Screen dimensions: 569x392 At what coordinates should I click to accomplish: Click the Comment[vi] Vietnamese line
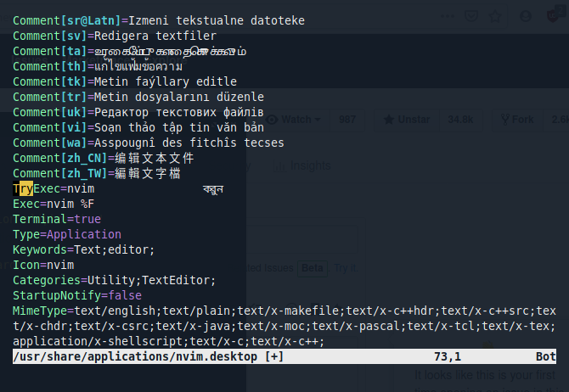138,127
